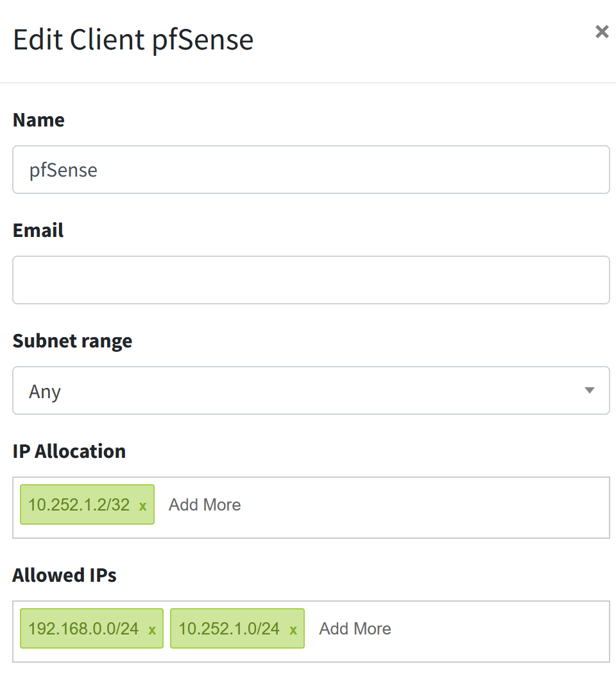Screen dimensions: 616x673
Task: Close the Edit Client pfSense dialog
Action: (x=602, y=31)
